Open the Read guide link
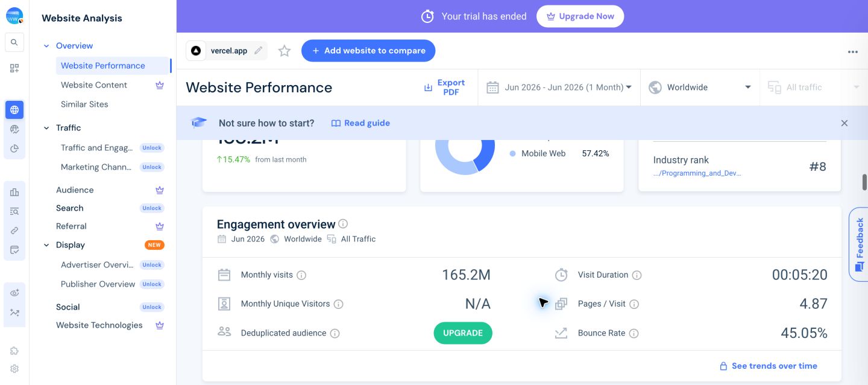This screenshot has height=385, width=868. pyautogui.click(x=360, y=123)
